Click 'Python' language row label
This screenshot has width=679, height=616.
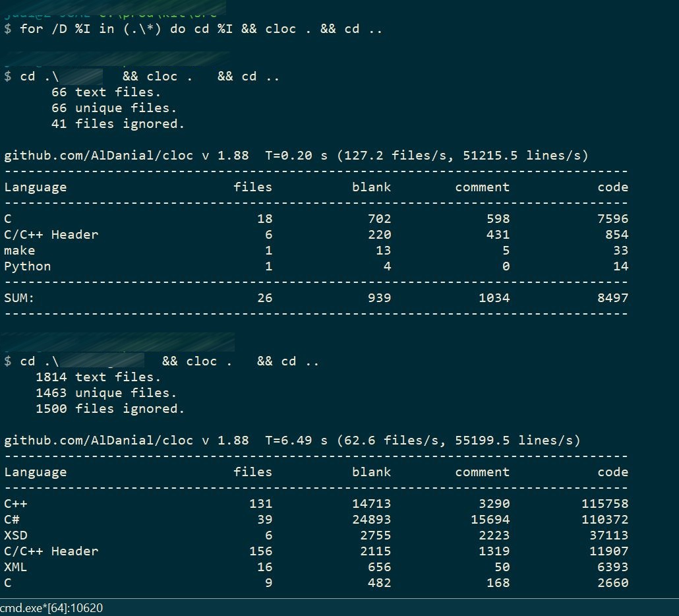pyautogui.click(x=27, y=266)
